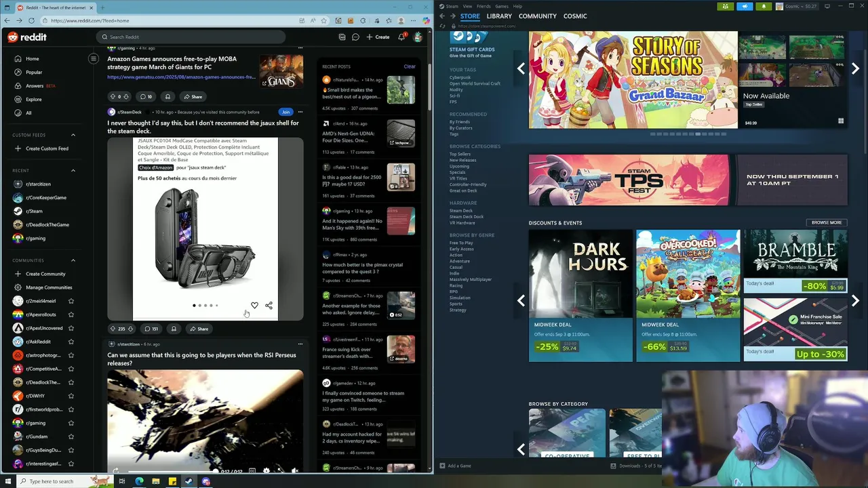This screenshot has width=868, height=488.
Task: Star the r/ApexUncovered community
Action: [71, 328]
